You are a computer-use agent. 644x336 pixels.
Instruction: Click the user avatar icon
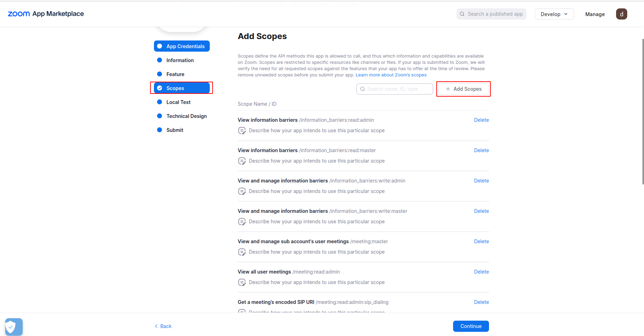pos(621,14)
